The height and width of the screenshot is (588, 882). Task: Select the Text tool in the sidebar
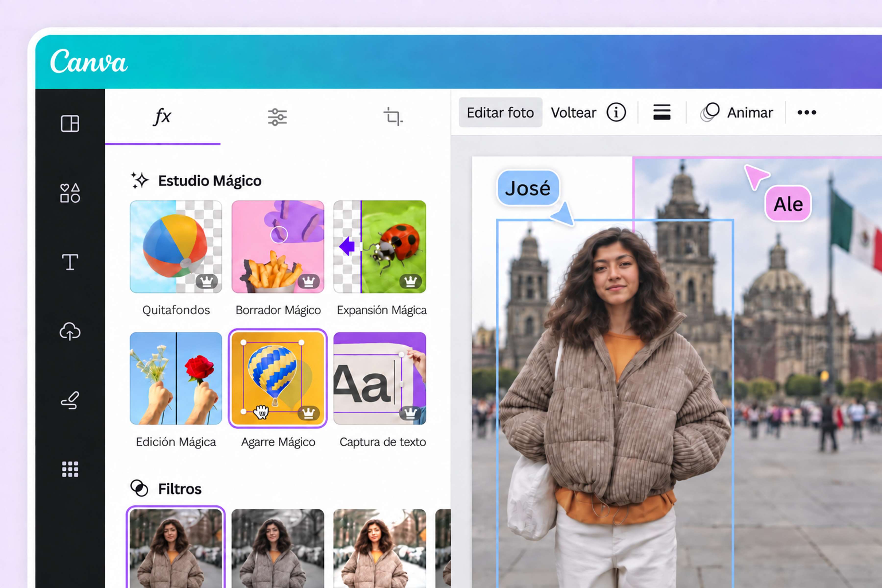point(70,262)
